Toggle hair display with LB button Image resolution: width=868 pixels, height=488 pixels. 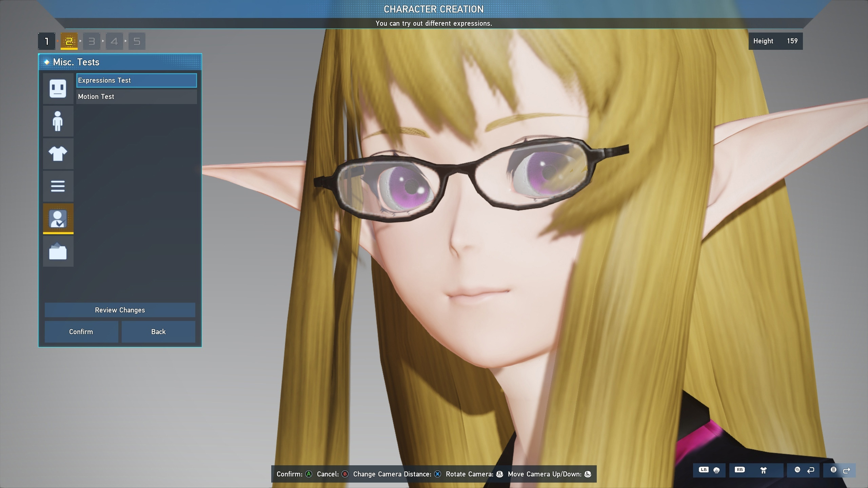(710, 470)
